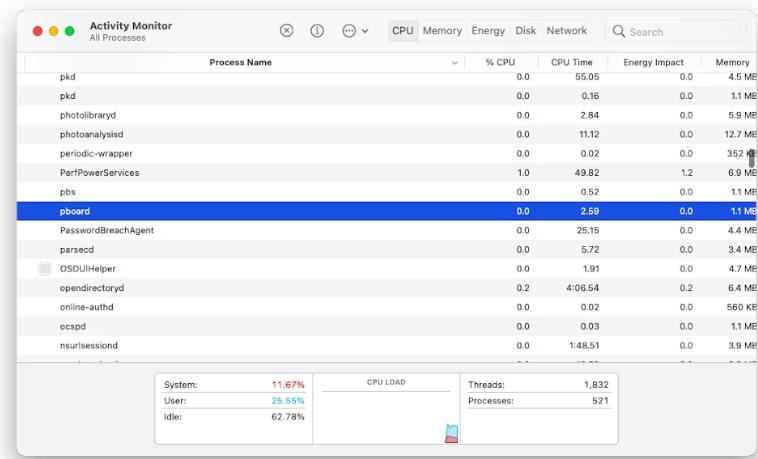This screenshot has height=459, width=758.
Task: Open the process info inspector icon
Action: (x=317, y=31)
